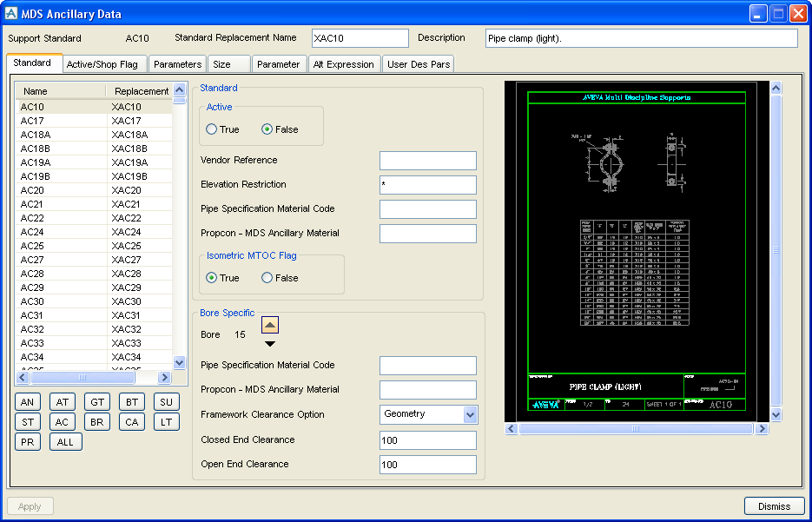This screenshot has width=812, height=522.
Task: Click the drawing preview scroll-right arrow
Action: click(762, 429)
